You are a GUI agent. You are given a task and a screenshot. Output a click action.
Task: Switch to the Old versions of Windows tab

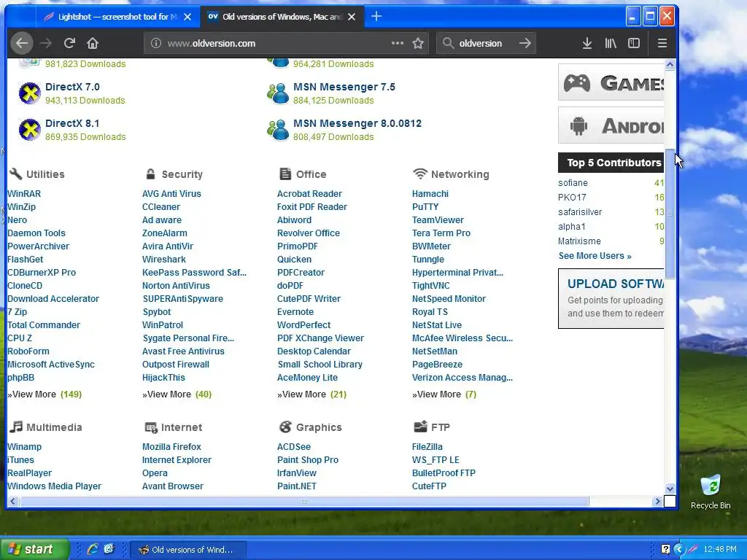[282, 17]
